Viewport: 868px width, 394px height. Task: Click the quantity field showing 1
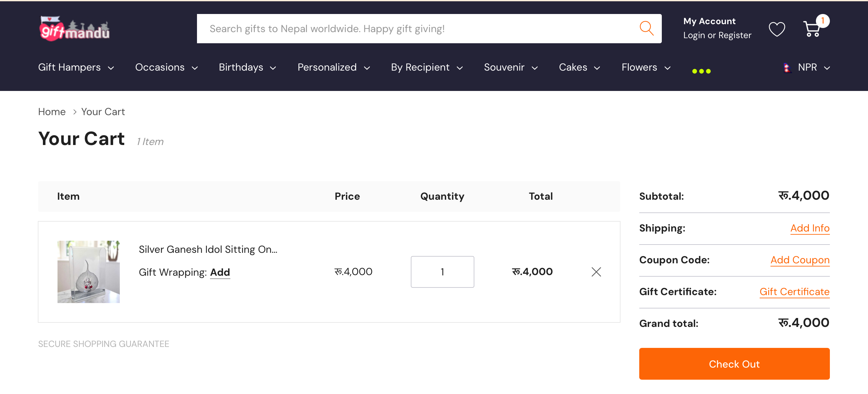[x=442, y=272]
